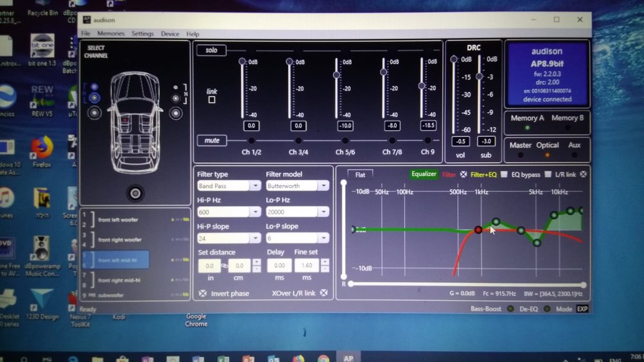Expand Hi-P slope dropdown

pyautogui.click(x=256, y=238)
